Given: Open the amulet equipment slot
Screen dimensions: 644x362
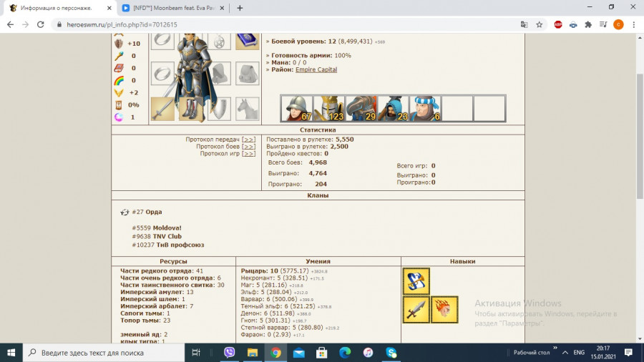Looking at the screenshot, I should point(219,41).
